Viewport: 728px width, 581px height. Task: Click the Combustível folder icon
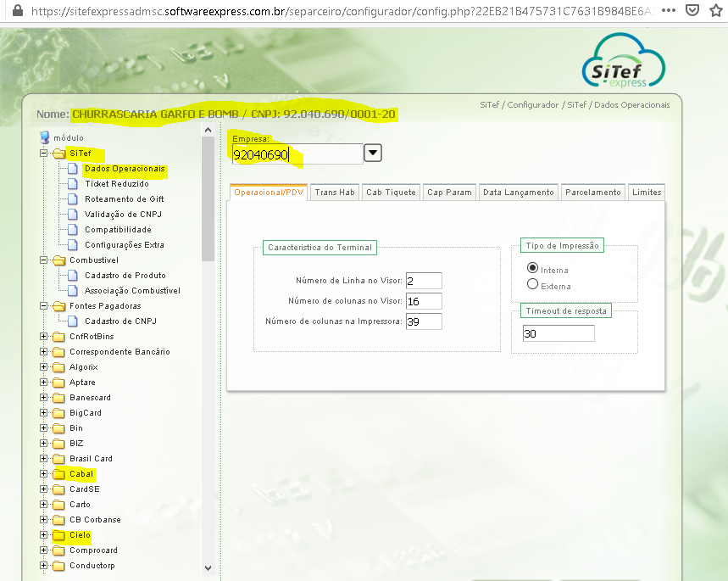(x=59, y=260)
